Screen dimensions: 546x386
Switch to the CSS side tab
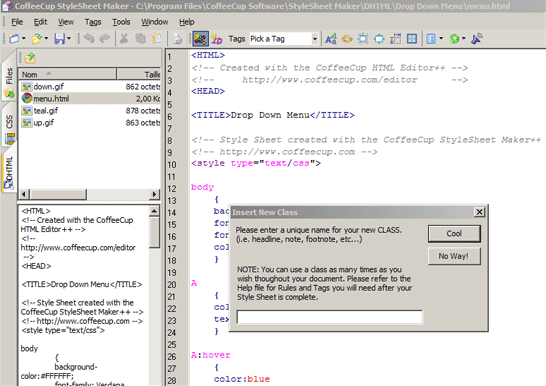pos(9,129)
